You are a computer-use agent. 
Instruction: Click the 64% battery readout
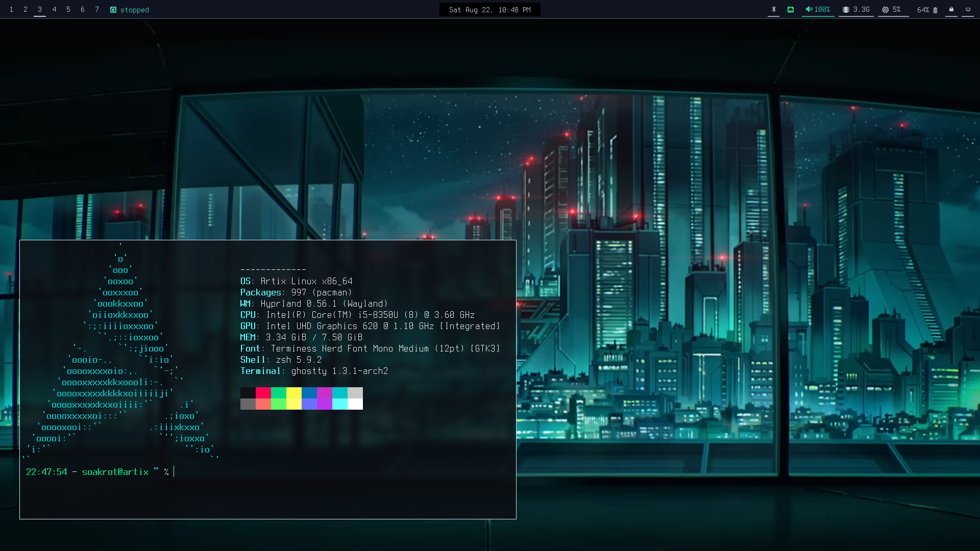coord(923,10)
